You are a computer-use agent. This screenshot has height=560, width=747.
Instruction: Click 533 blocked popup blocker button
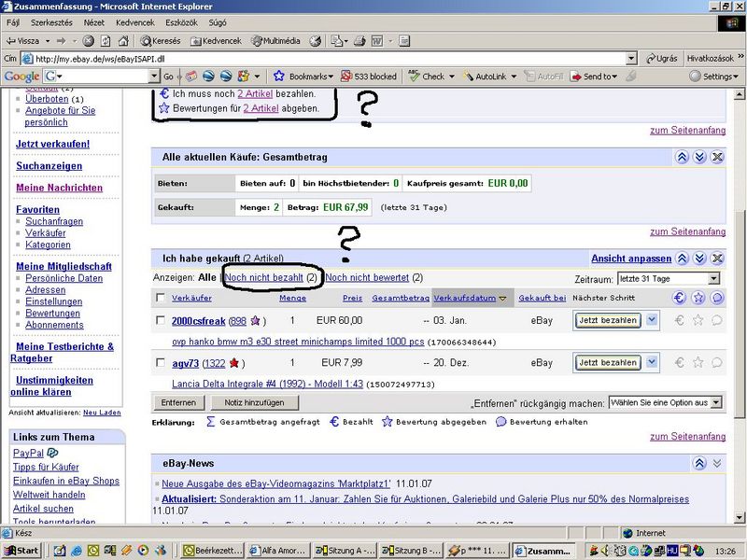point(369,77)
